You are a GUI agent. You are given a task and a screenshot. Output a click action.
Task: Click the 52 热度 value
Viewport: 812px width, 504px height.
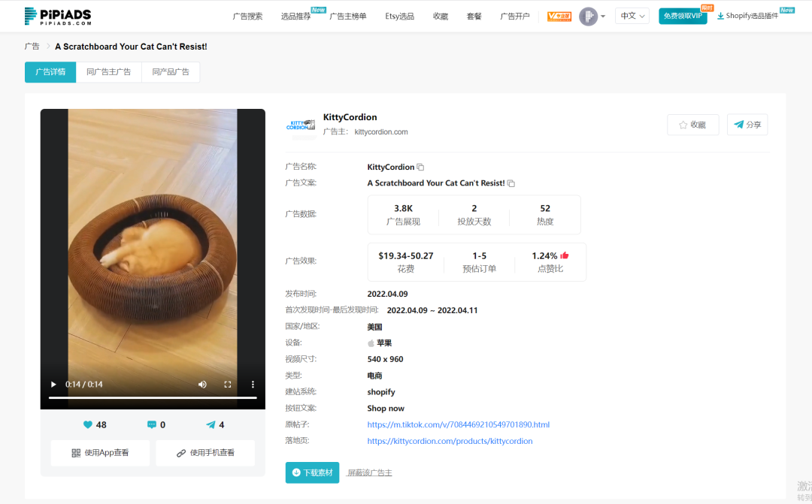[x=545, y=208]
